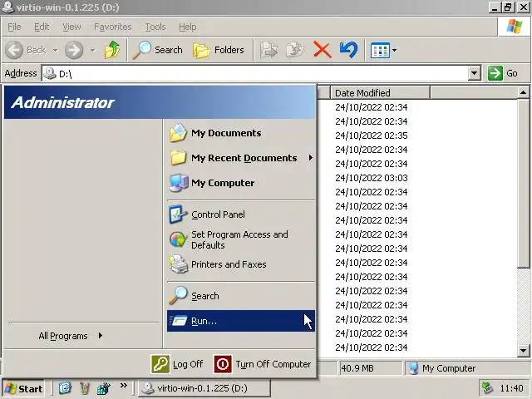Click the 11:40 taskbar clock

pos(512,388)
